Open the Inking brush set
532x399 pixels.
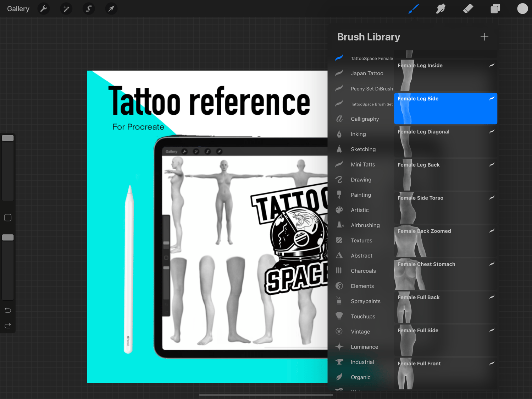point(364,134)
